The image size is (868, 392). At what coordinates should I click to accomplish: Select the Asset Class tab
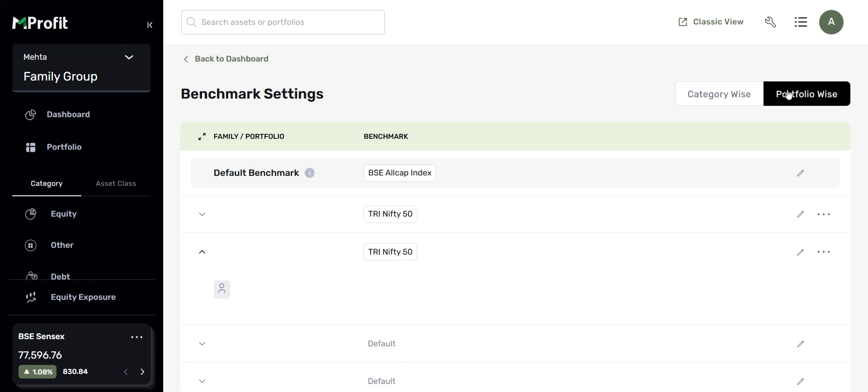click(116, 184)
